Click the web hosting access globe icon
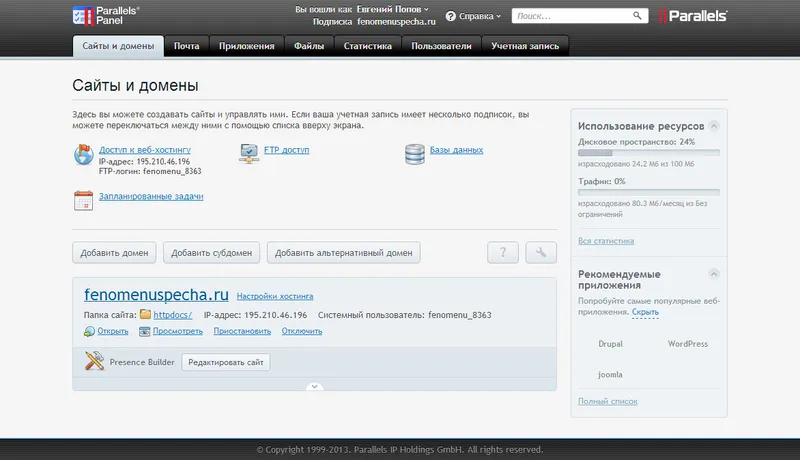Viewport: 800px width, 460px height. (x=83, y=155)
